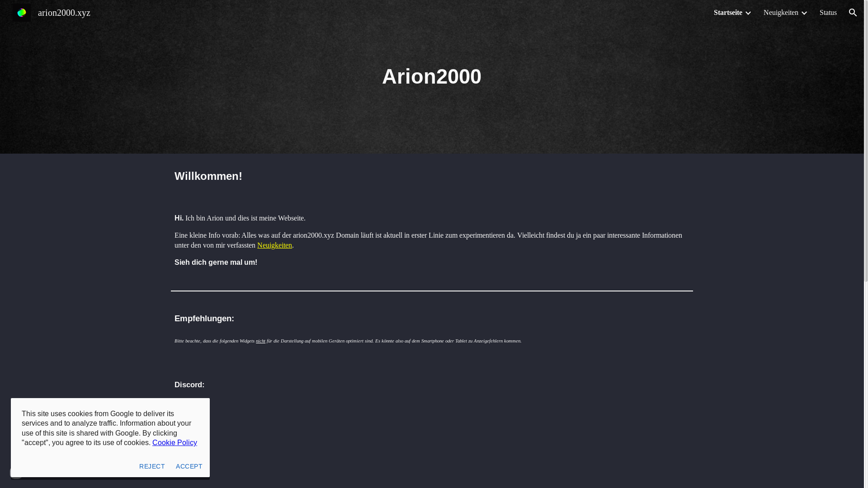
Task: Click the Discord: section heading
Action: (x=189, y=385)
